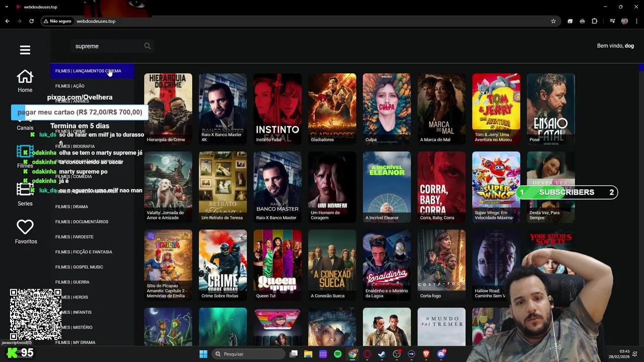This screenshot has height=362, width=644.
Task: Open Steam from the taskbar
Action: 382,354
